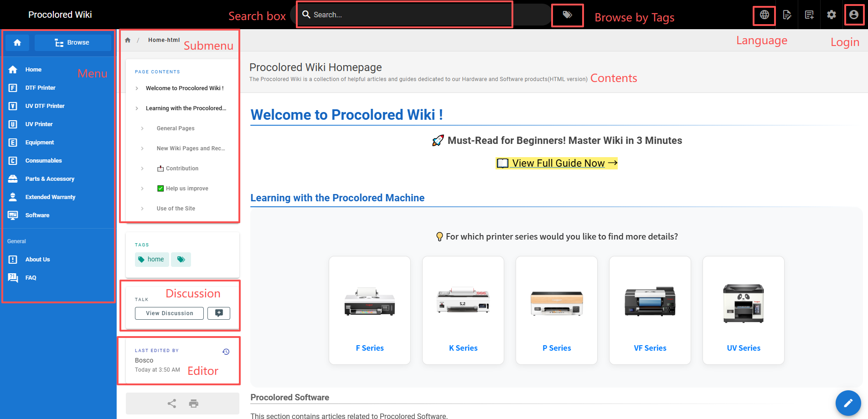The width and height of the screenshot is (868, 419).
Task: Click View Discussion button
Action: tap(169, 313)
